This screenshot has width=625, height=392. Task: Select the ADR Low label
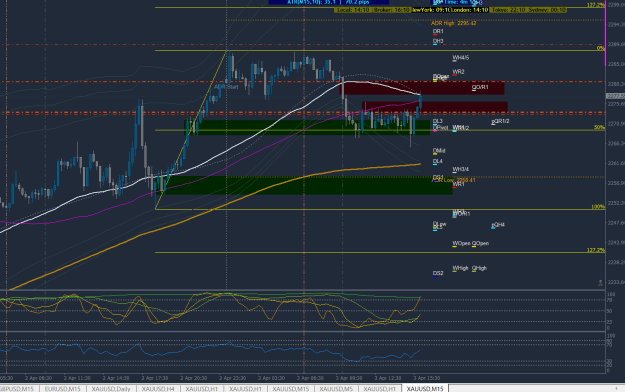(x=454, y=180)
